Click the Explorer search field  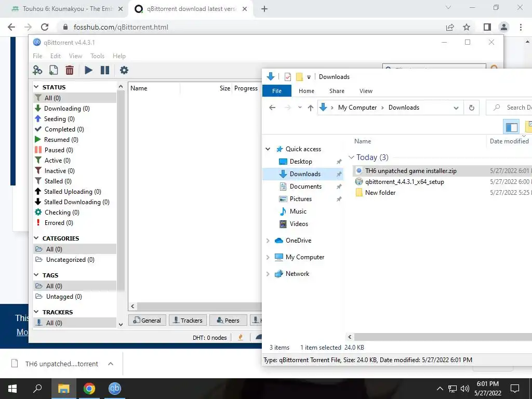[509, 108]
